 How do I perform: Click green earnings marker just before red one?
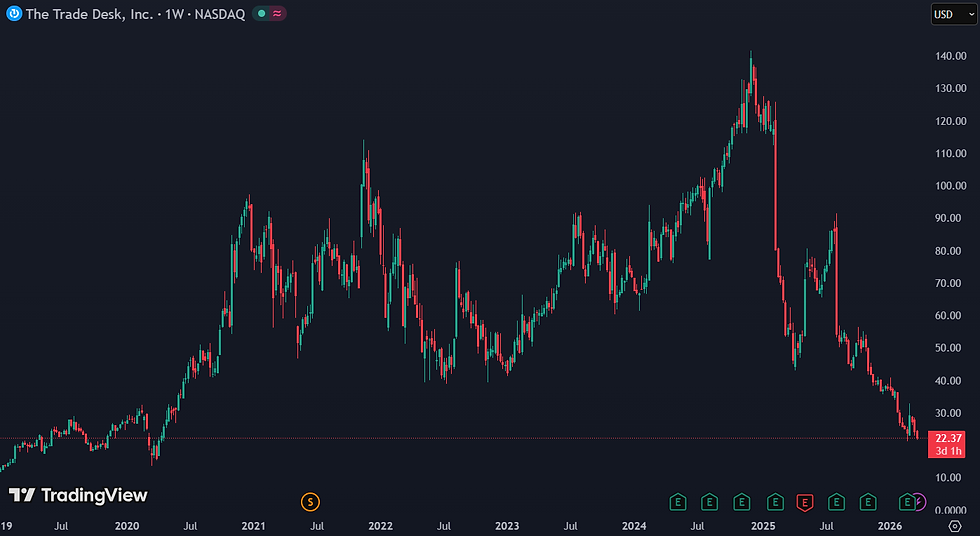[775, 502]
